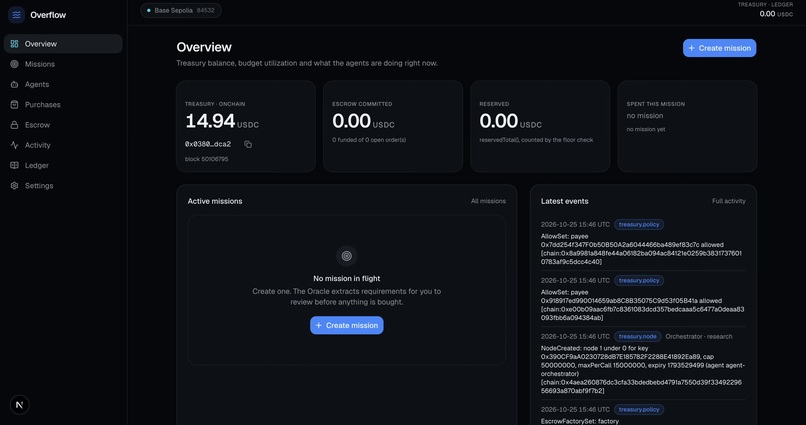Click the 14.94 USDC treasury balance
The width and height of the screenshot is (806, 425).
point(222,121)
